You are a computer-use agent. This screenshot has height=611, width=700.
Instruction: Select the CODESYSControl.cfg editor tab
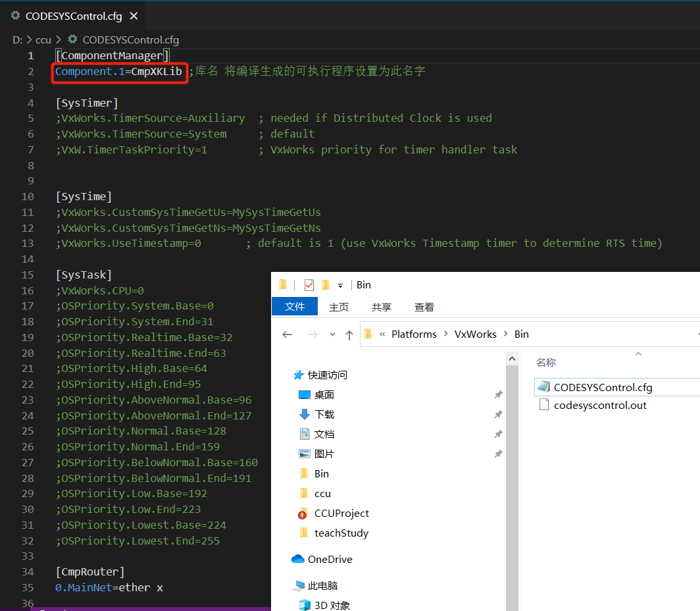pyautogui.click(x=73, y=16)
